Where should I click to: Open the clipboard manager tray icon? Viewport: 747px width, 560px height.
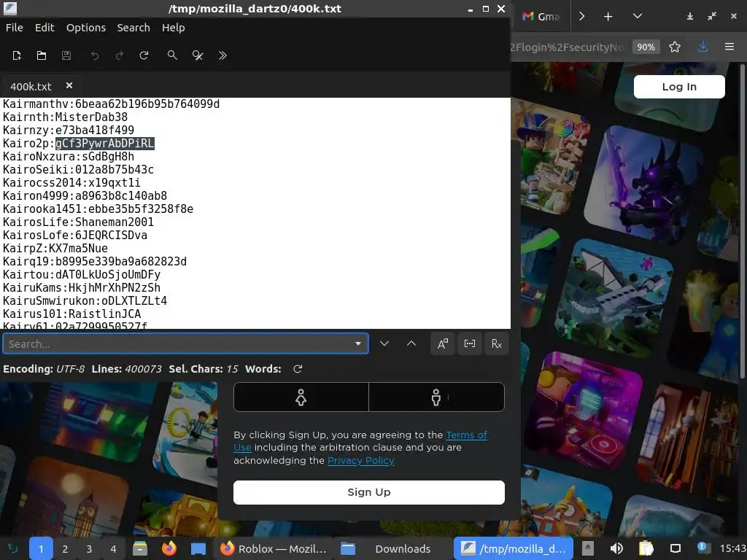[x=646, y=548]
